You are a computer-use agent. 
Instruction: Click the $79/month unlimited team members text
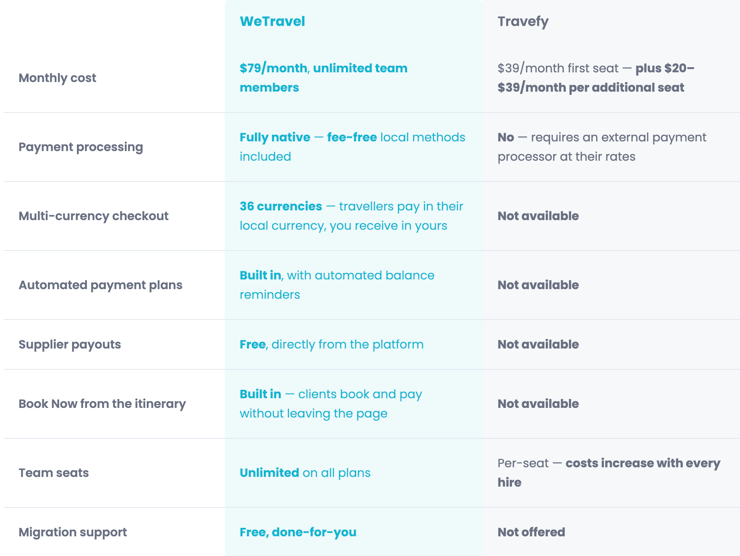click(323, 78)
